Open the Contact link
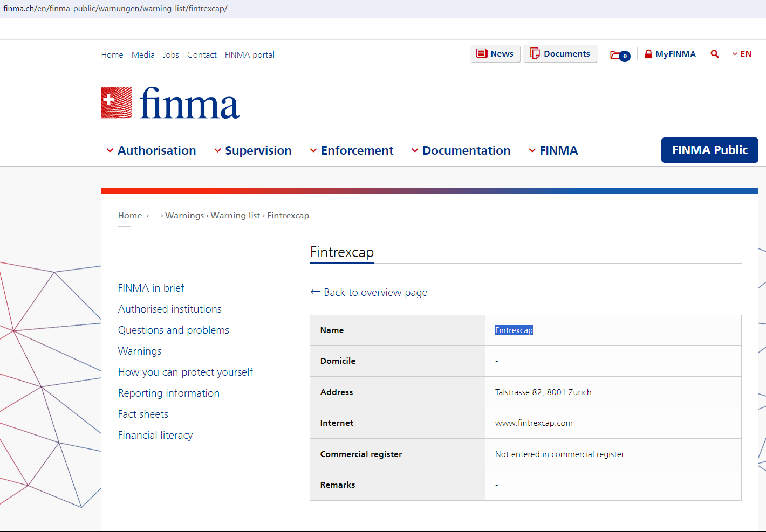 [x=202, y=55]
